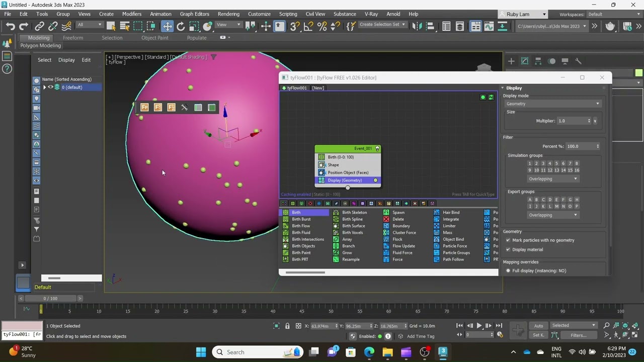This screenshot has height=362, width=644.
Task: Toggle the selection lock icon
Action: point(287,326)
